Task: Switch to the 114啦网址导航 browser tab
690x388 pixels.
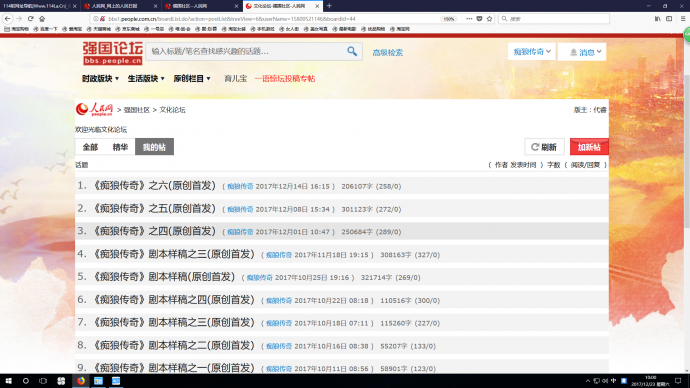Action: [x=40, y=6]
